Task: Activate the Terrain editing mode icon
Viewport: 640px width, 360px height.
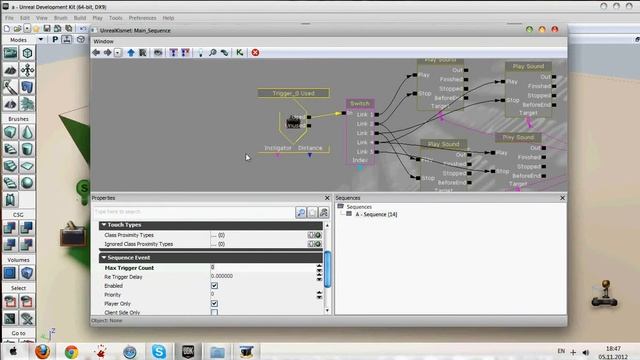Action: (10, 70)
